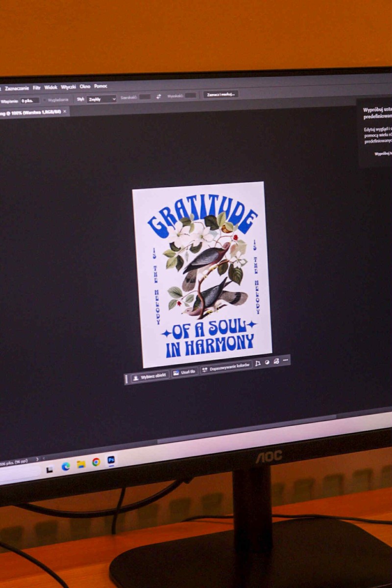Viewport: 392px width, 588px height.
Task: Open the Pomoc menu
Action: coord(101,86)
